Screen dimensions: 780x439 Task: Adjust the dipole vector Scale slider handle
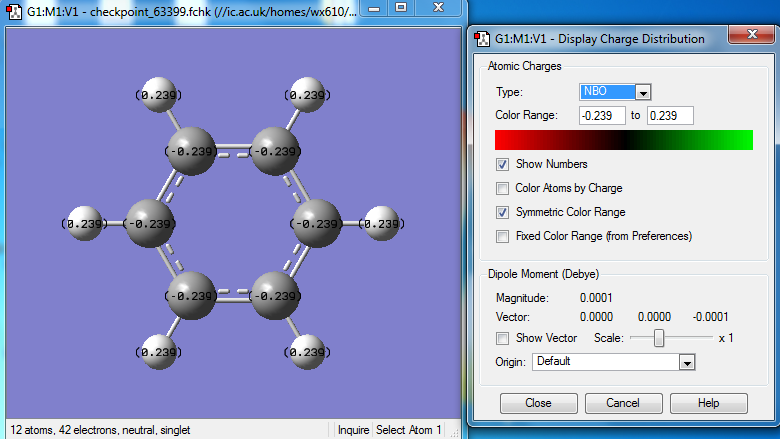coord(659,338)
